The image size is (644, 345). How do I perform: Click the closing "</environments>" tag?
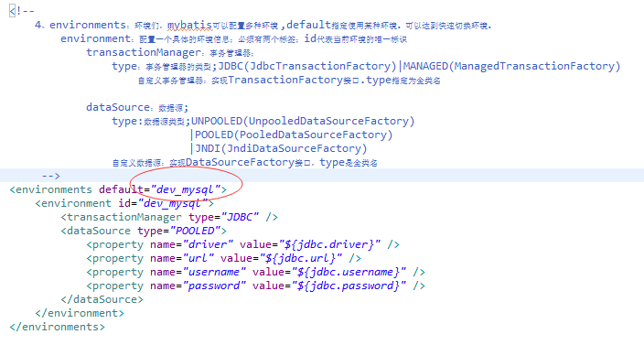(57, 327)
